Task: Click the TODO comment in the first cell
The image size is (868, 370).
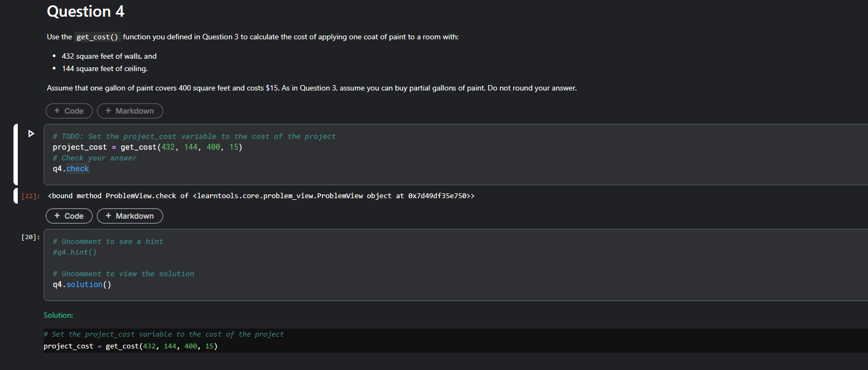Action: coord(194,137)
